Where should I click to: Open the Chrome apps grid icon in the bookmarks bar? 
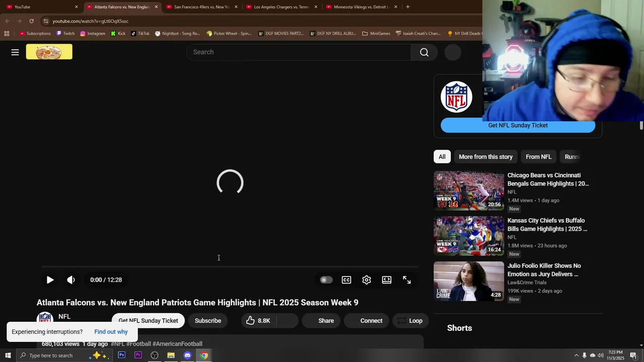click(x=7, y=34)
